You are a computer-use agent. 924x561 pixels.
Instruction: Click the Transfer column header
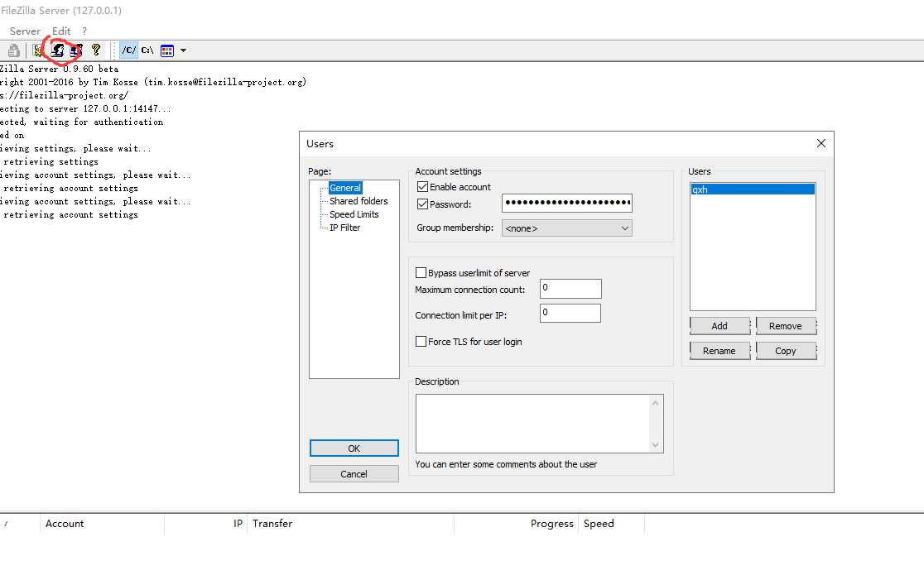[x=350, y=523]
